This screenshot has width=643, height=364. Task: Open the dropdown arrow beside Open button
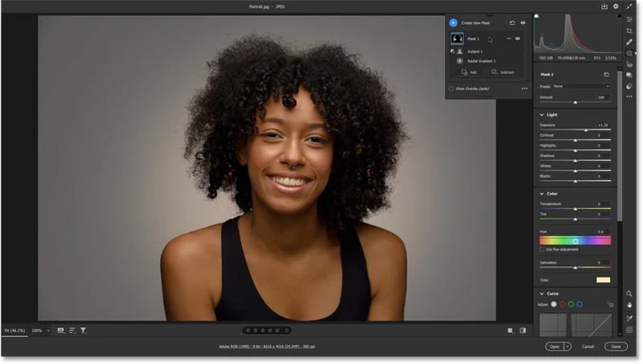coord(567,346)
